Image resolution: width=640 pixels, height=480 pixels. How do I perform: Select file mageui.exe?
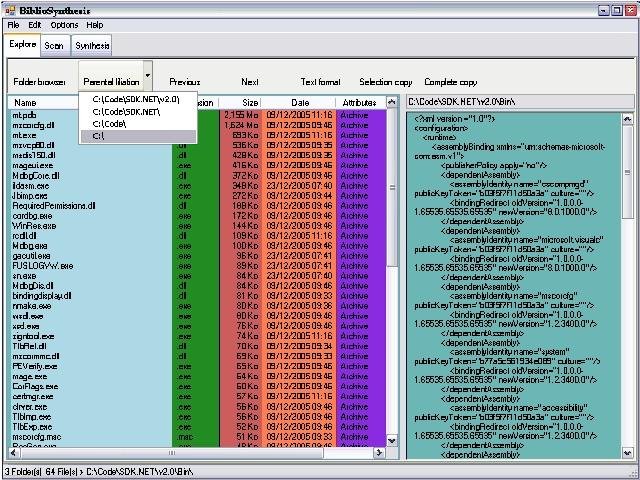pyautogui.click(x=33, y=166)
